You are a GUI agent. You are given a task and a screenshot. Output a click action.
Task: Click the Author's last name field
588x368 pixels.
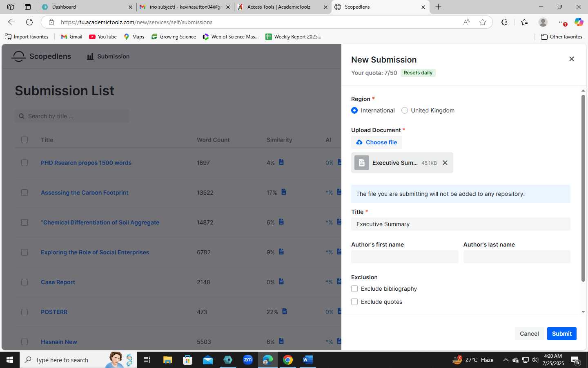pyautogui.click(x=517, y=257)
